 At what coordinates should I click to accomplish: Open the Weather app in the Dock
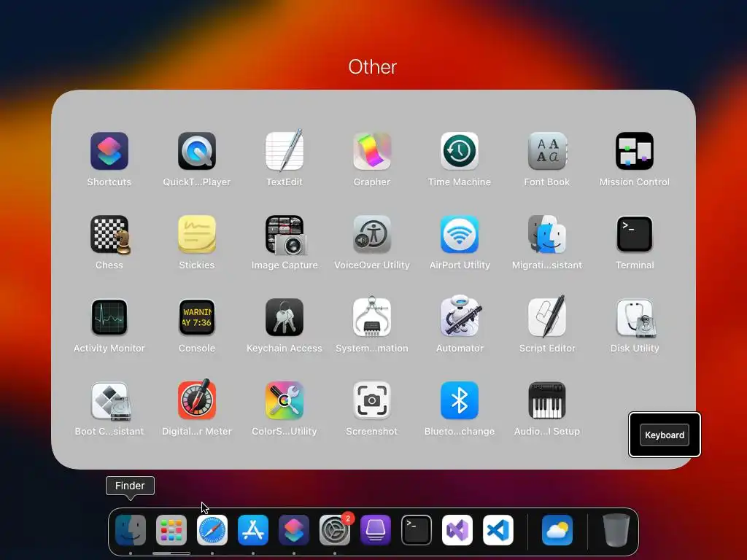pos(557,530)
